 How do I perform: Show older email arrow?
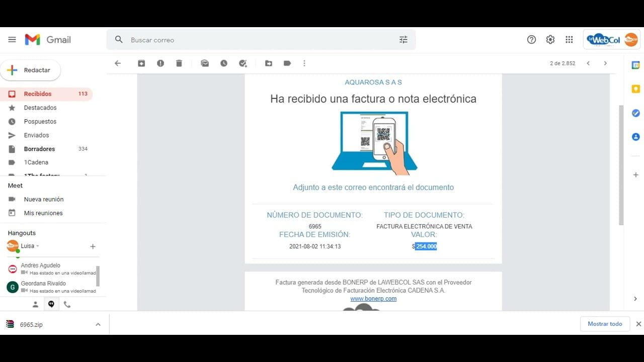[x=605, y=63]
